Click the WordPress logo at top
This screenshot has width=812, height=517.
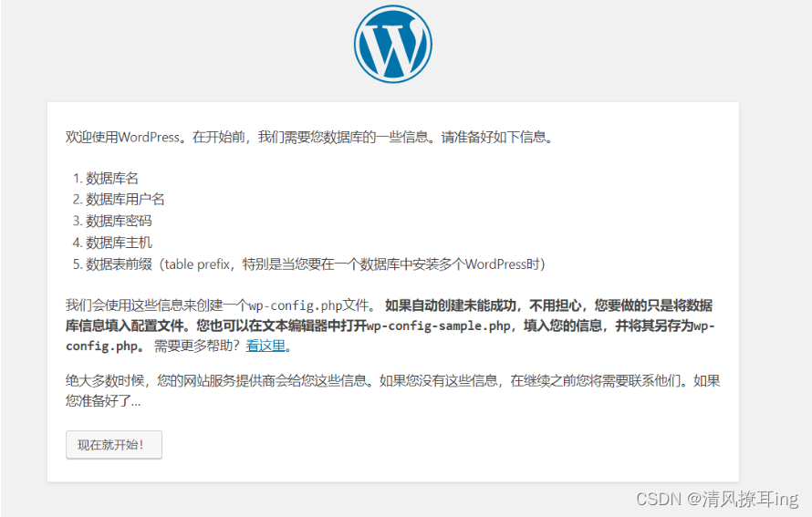coord(393,44)
